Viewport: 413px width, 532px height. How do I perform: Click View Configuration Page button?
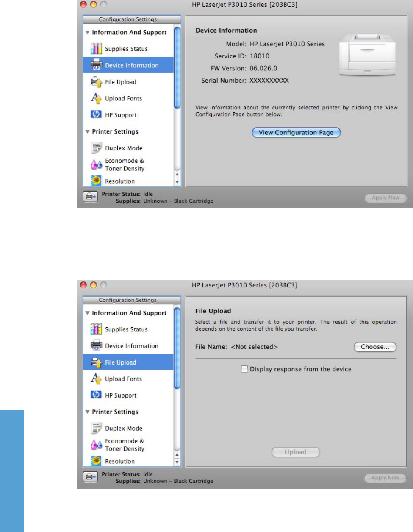click(x=296, y=132)
